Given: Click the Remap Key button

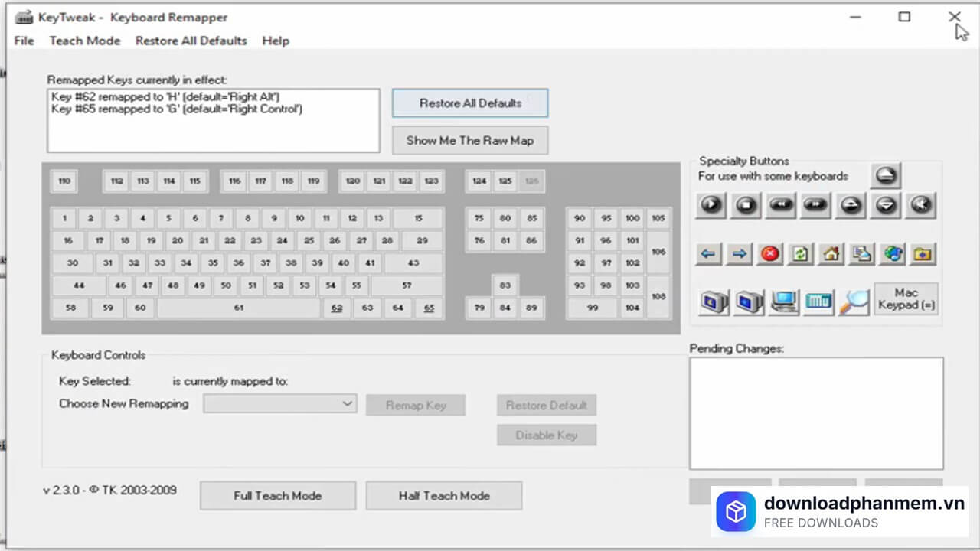Looking at the screenshot, I should click(416, 406).
